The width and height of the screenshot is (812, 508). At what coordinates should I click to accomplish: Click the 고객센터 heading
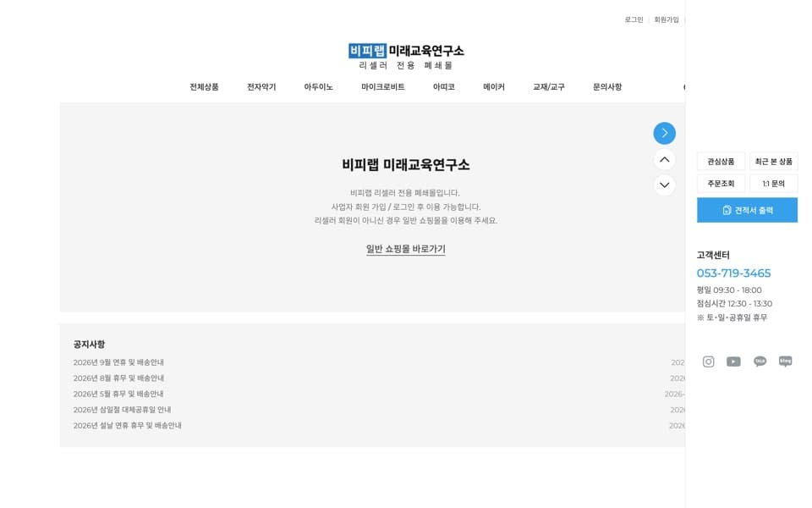click(713, 255)
